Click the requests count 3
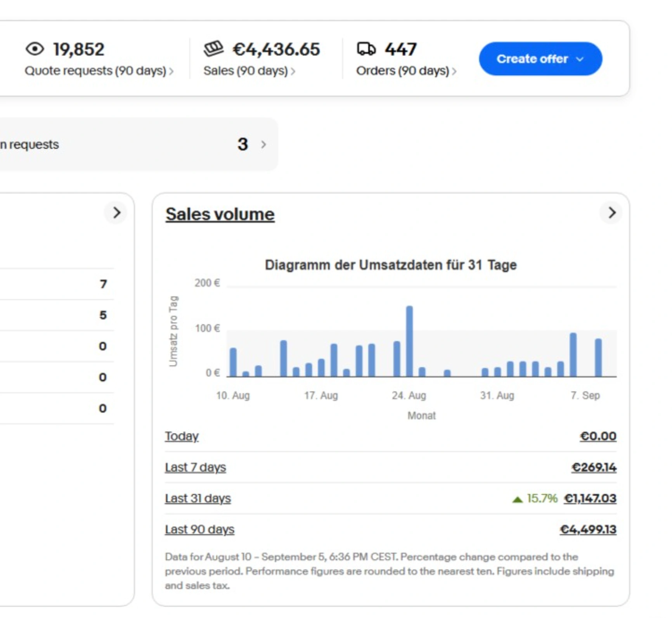 pyautogui.click(x=243, y=144)
